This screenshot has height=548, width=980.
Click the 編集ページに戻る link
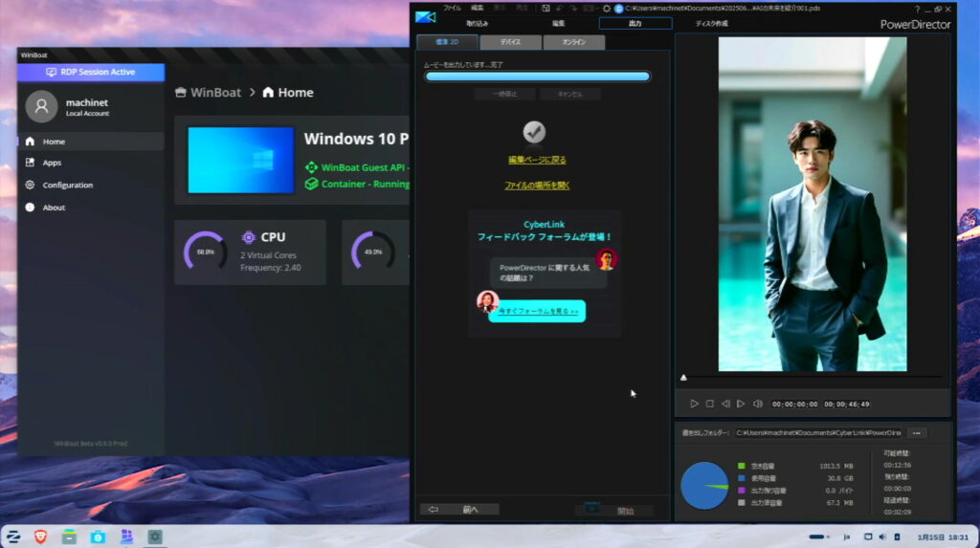537,160
